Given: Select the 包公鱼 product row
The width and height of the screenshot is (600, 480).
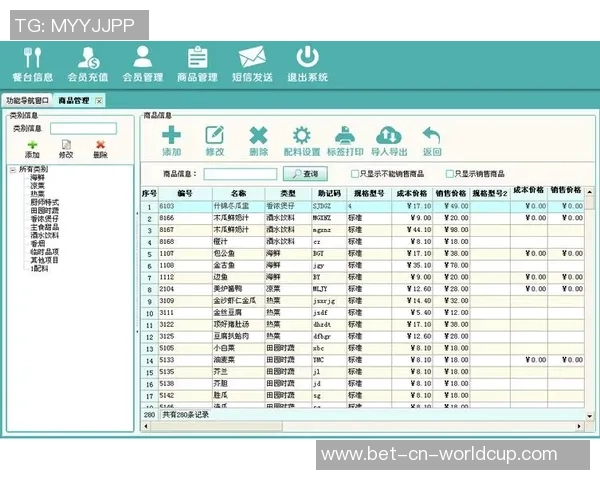Looking at the screenshot, I should pyautogui.click(x=363, y=253).
